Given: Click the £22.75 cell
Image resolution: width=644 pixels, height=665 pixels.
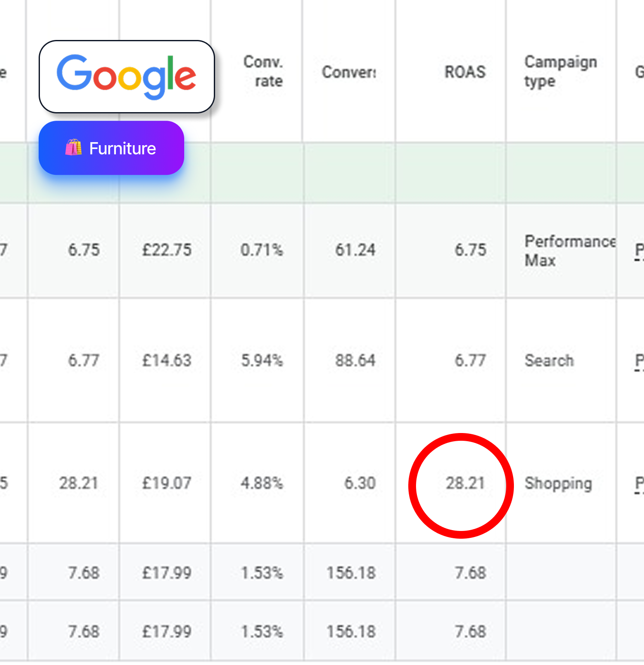Looking at the screenshot, I should tap(167, 250).
